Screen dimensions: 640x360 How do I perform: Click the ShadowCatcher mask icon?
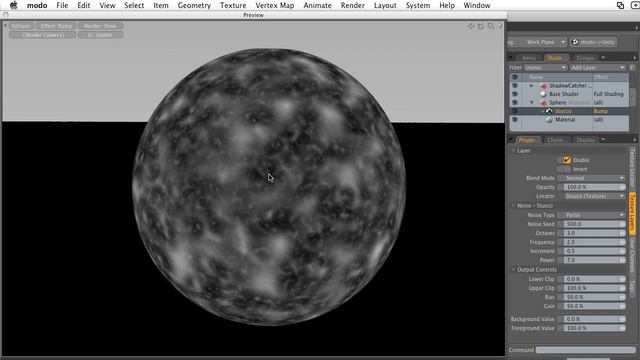point(543,86)
